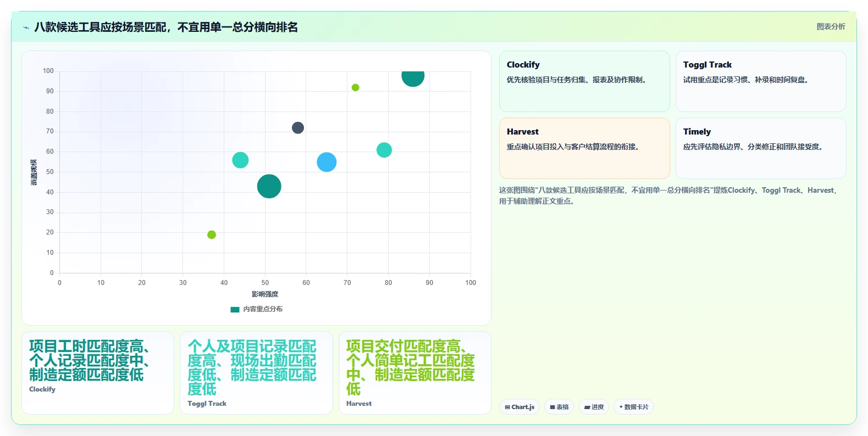Open the Clockify card
This screenshot has height=436, width=868.
tap(584, 81)
